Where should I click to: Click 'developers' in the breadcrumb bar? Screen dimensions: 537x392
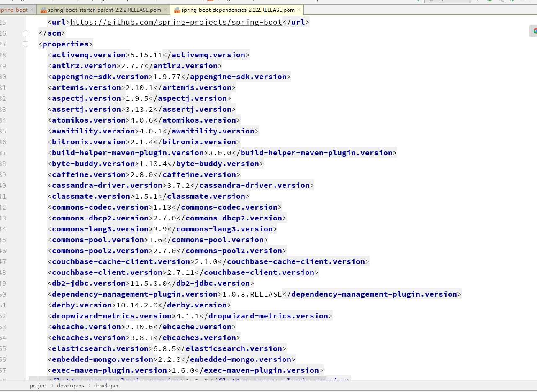point(70,386)
